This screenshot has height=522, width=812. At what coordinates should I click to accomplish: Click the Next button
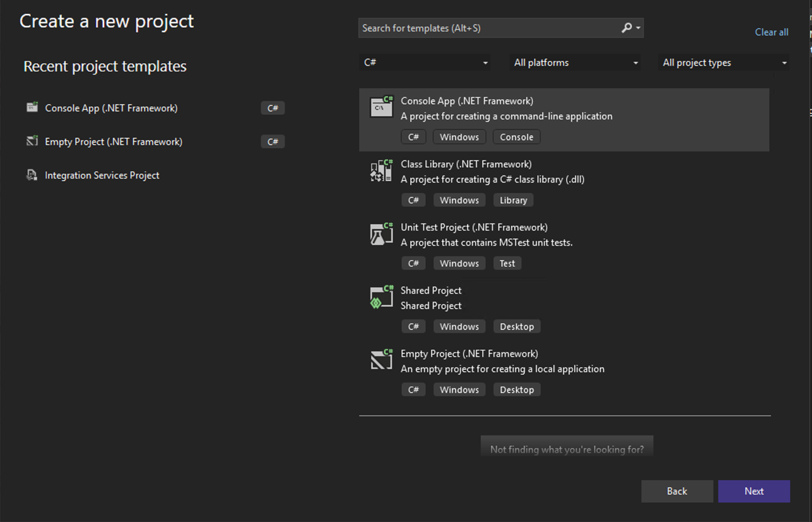coord(754,491)
